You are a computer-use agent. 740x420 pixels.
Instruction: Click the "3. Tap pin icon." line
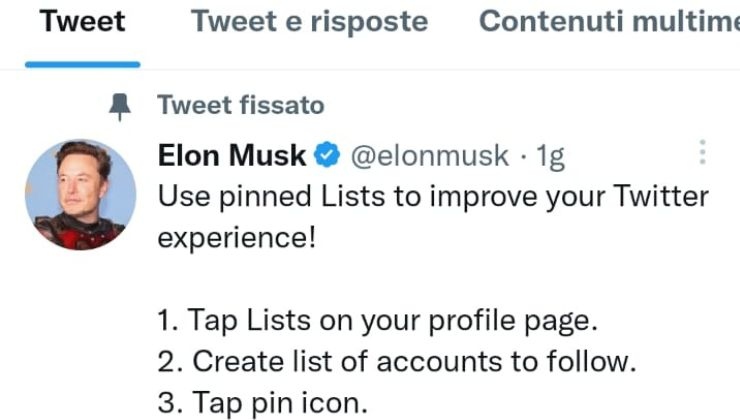(263, 402)
